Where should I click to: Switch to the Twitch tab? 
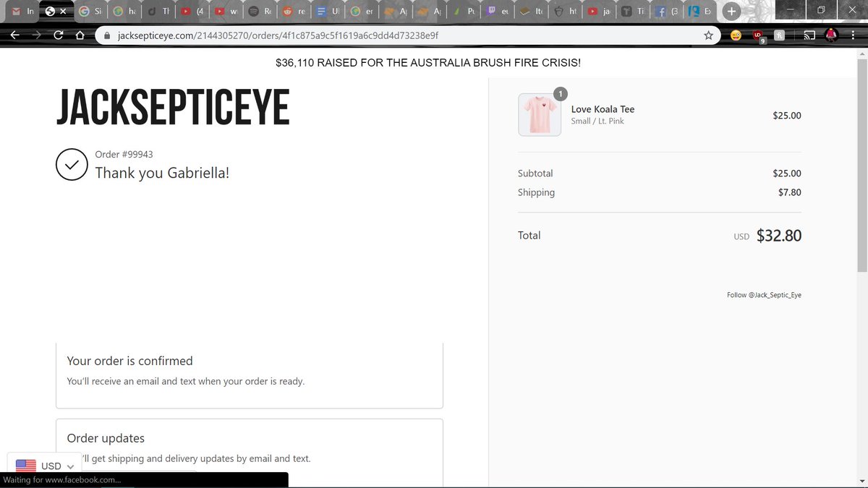pyautogui.click(x=498, y=12)
